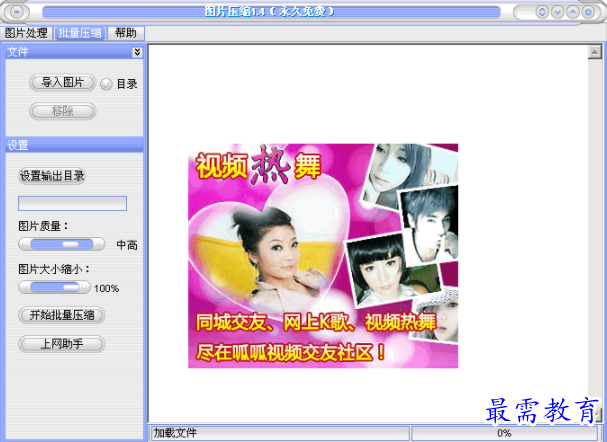This screenshot has width=607, height=442.
Task: Click left end knob of 图片大小缩小 slider
Action: pyautogui.click(x=24, y=288)
